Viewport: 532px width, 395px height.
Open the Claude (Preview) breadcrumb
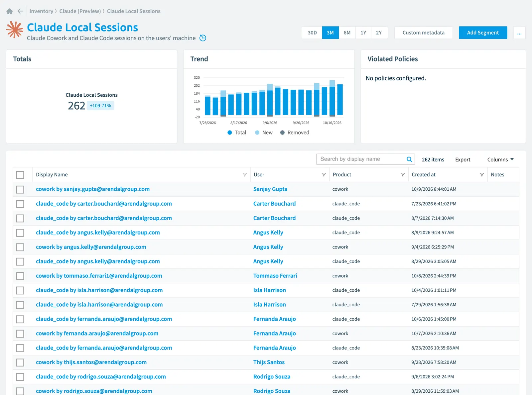click(x=80, y=11)
